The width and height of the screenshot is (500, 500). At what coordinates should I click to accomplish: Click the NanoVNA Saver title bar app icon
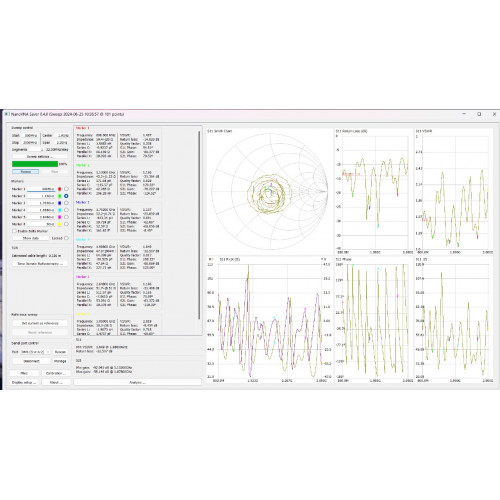pos(7,114)
